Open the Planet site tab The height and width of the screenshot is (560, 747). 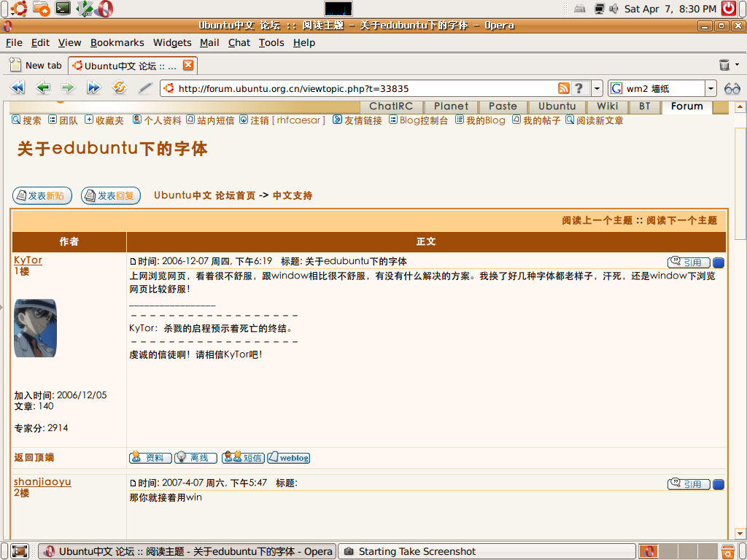(x=451, y=106)
